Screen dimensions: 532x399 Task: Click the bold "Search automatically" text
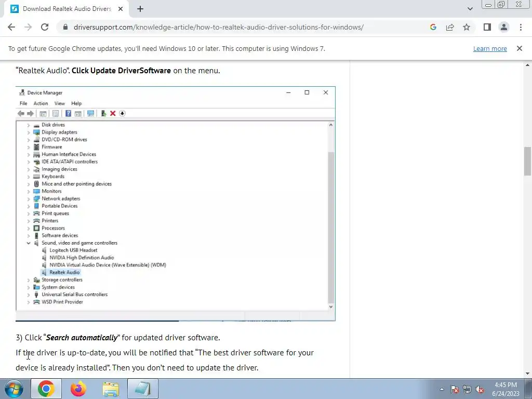click(x=82, y=338)
